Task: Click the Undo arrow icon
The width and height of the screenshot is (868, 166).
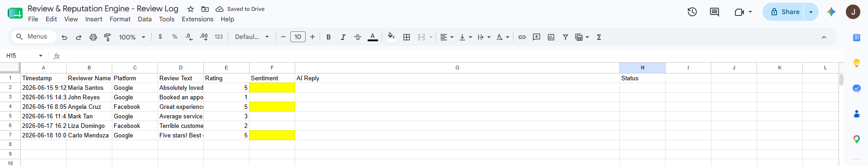Action: (x=64, y=37)
